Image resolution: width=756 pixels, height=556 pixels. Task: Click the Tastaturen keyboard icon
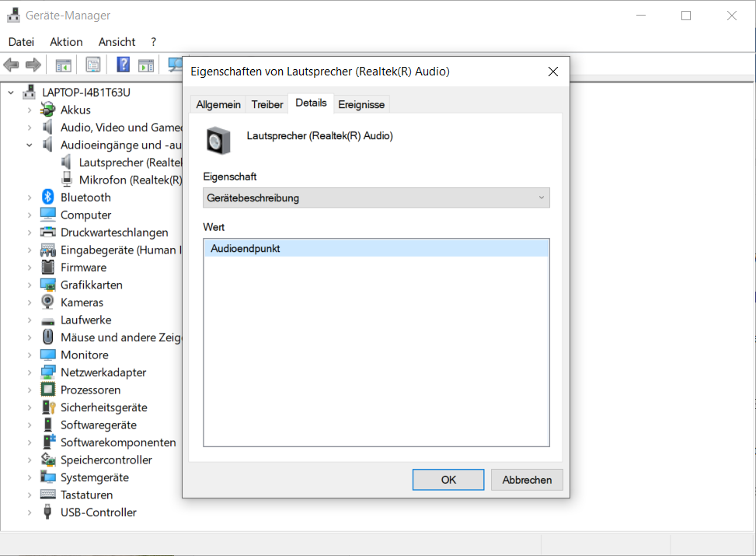(47, 494)
